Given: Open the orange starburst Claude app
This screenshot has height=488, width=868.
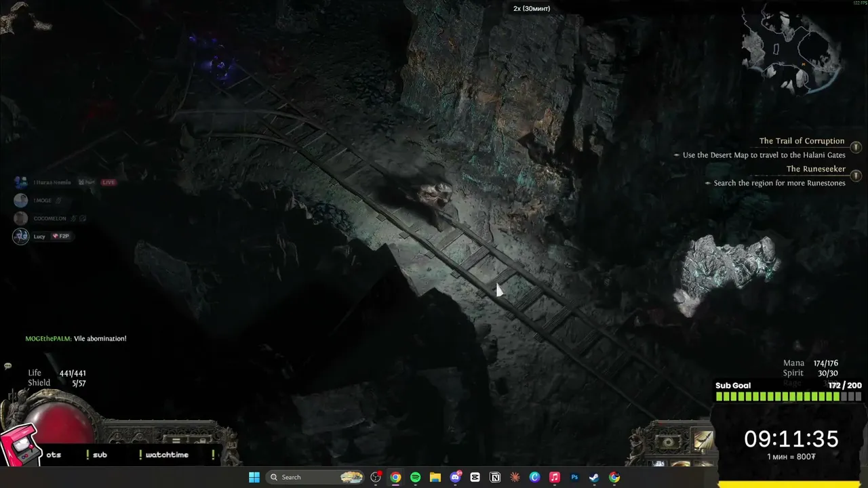Looking at the screenshot, I should click(x=515, y=477).
